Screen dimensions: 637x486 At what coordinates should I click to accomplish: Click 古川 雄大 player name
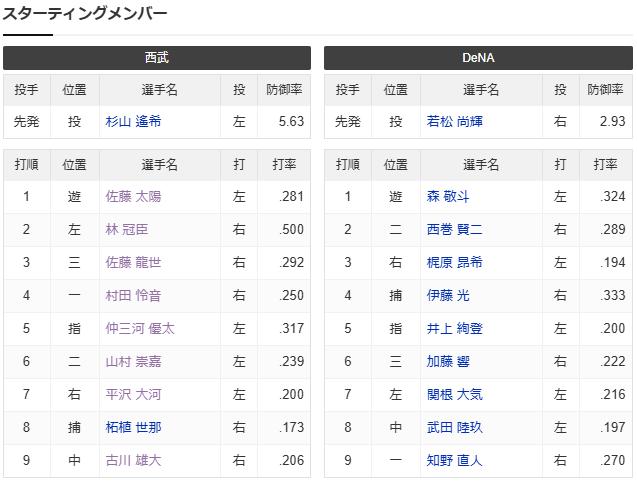tap(133, 460)
